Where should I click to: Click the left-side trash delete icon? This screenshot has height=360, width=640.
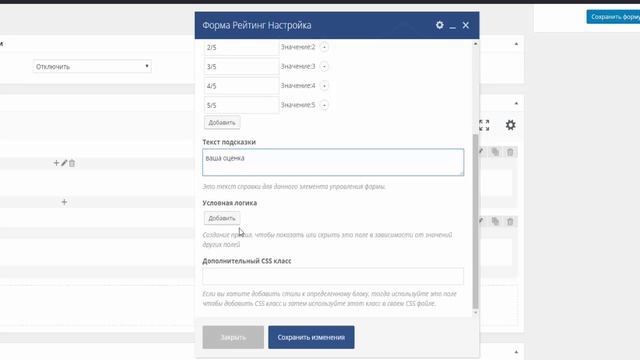[x=72, y=163]
